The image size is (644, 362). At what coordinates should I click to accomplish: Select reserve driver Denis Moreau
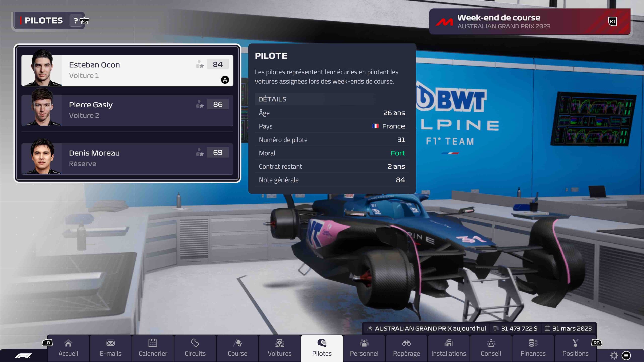tap(127, 159)
